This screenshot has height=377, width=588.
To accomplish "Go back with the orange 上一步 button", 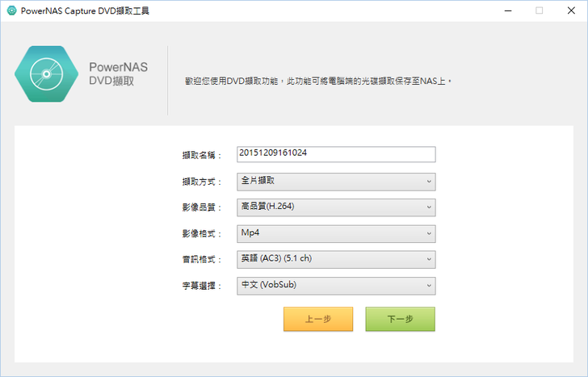I will click(x=318, y=319).
